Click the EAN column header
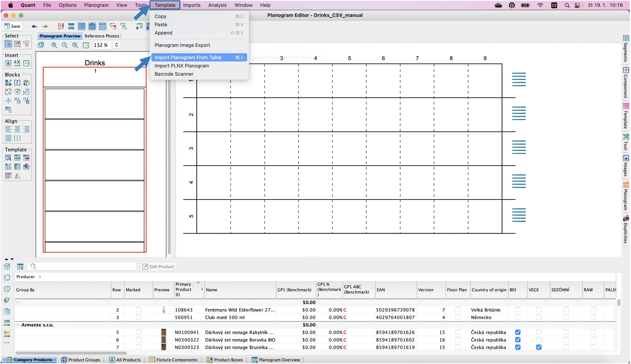The image size is (631, 364). tap(396, 290)
